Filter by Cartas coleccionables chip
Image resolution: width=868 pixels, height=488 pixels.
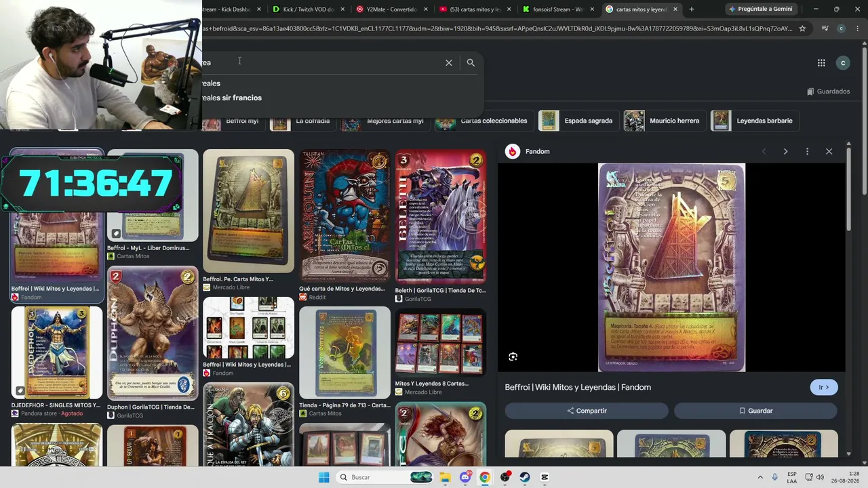point(484,121)
